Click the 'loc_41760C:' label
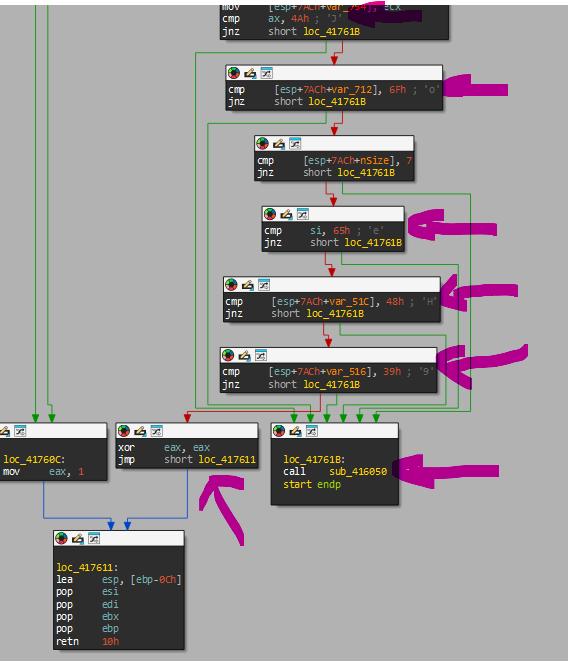Screen dimensions: 568x661 pos(34,459)
